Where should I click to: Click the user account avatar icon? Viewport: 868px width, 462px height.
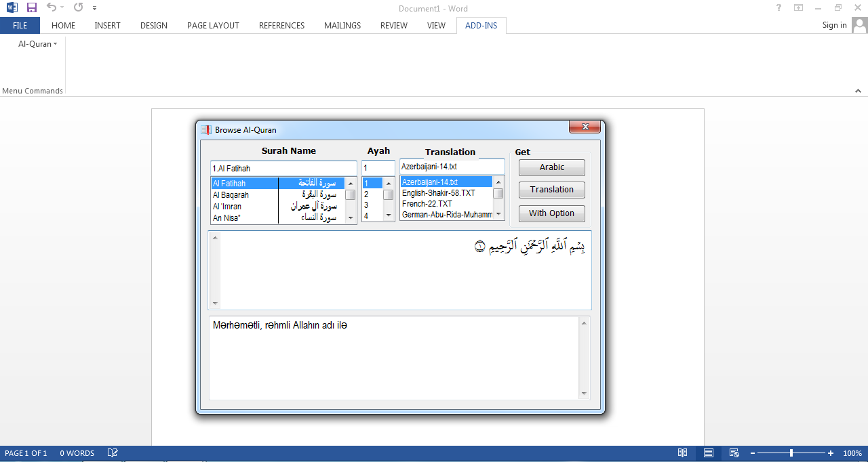pos(860,25)
